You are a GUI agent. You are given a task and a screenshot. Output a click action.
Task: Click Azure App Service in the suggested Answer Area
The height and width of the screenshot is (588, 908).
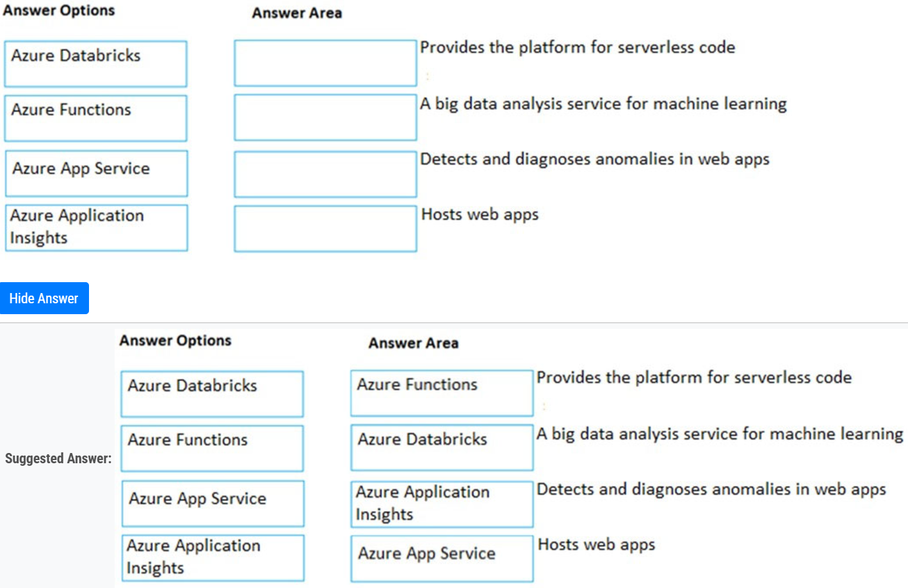442,559
